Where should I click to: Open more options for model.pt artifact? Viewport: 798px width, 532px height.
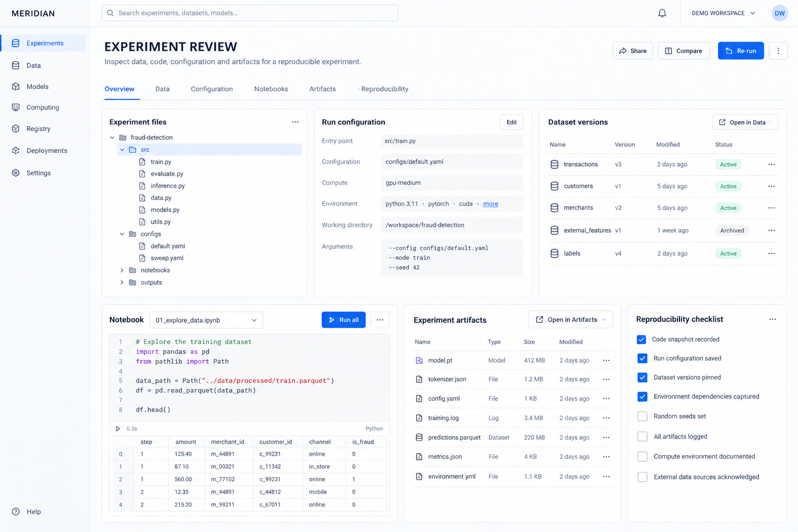pos(606,361)
